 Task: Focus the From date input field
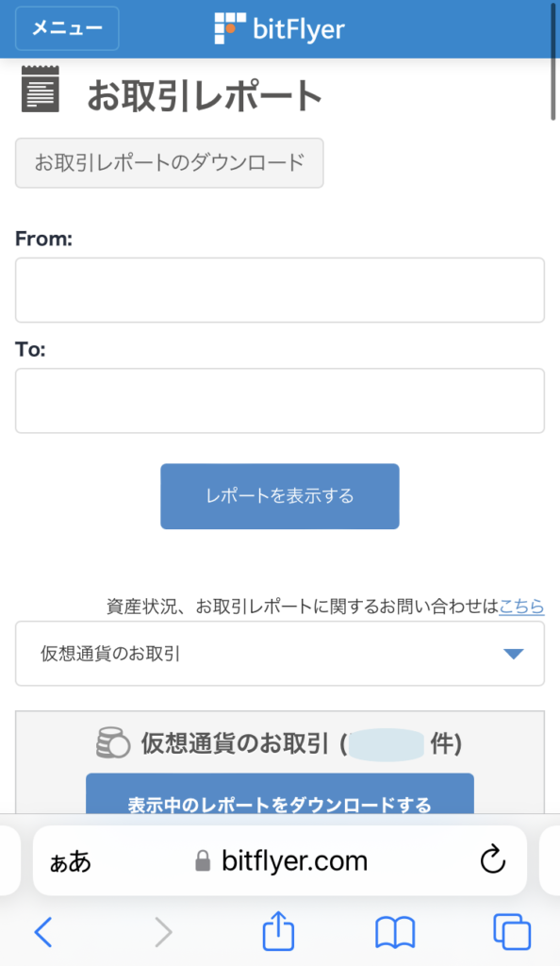pyautogui.click(x=280, y=291)
